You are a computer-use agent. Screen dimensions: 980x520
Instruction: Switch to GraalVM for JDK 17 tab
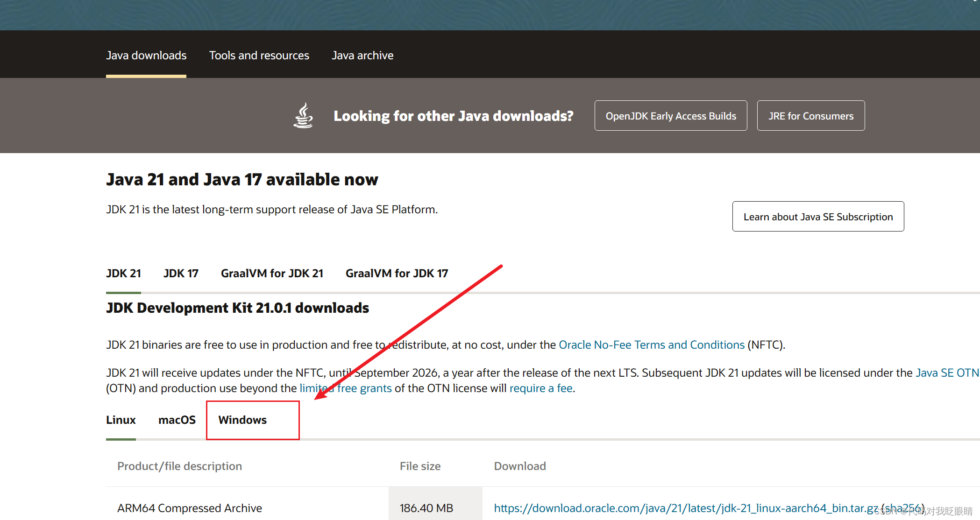397,273
